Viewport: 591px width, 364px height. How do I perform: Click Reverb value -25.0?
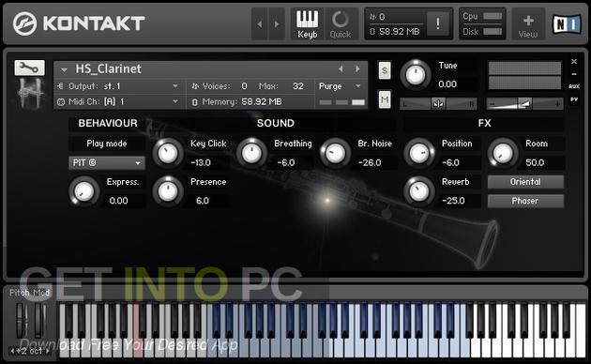(x=453, y=201)
